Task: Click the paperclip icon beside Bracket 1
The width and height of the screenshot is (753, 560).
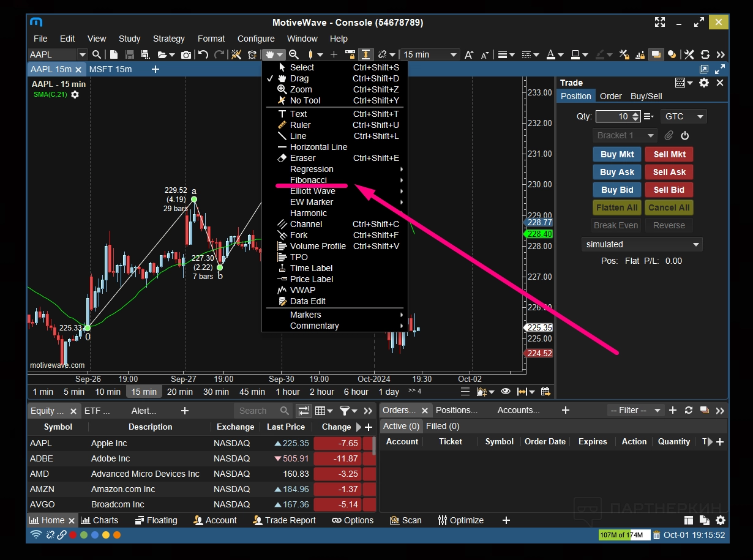Action: [x=669, y=135]
